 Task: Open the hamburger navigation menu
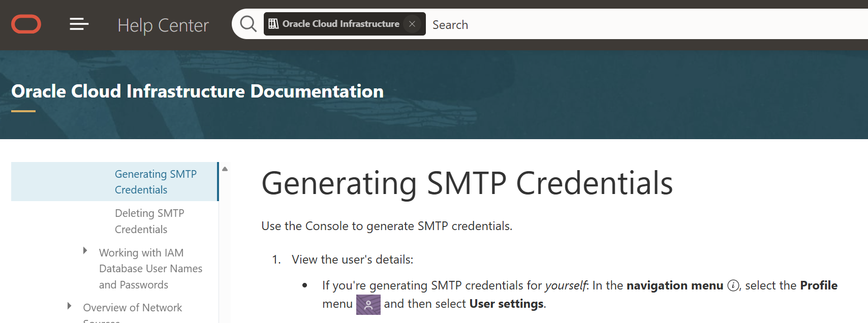coord(79,24)
